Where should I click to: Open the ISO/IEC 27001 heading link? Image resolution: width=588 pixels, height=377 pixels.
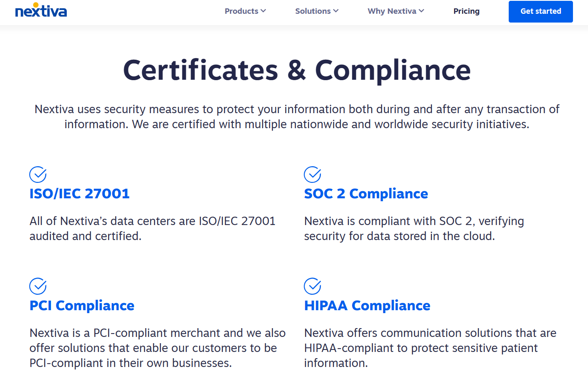tap(79, 194)
